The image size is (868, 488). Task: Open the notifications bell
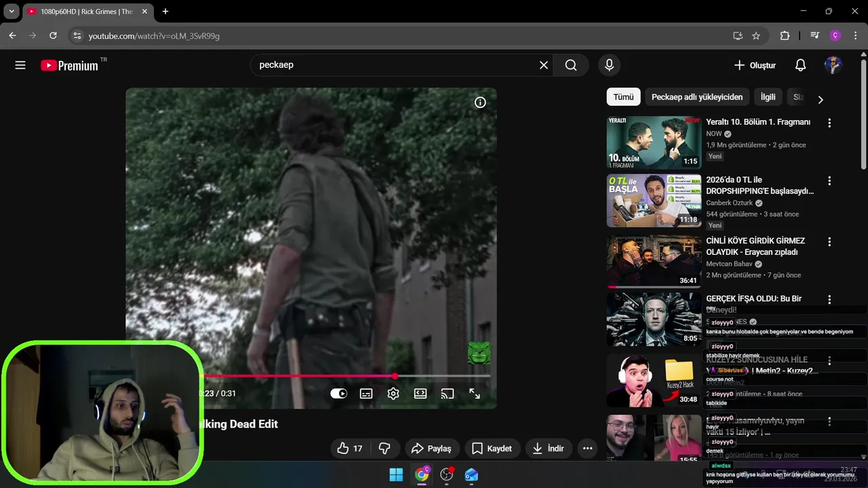pyautogui.click(x=800, y=65)
